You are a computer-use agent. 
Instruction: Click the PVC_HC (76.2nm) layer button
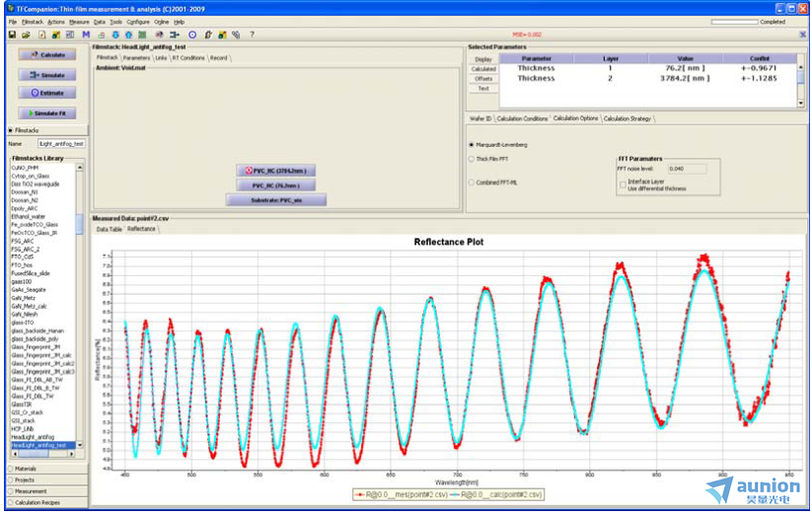coord(276,185)
